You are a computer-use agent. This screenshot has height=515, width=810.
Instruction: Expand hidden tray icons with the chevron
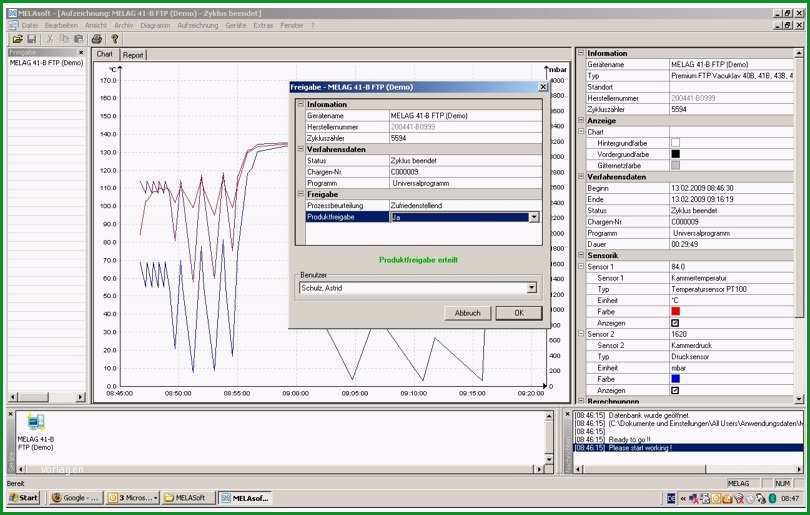pyautogui.click(x=683, y=498)
